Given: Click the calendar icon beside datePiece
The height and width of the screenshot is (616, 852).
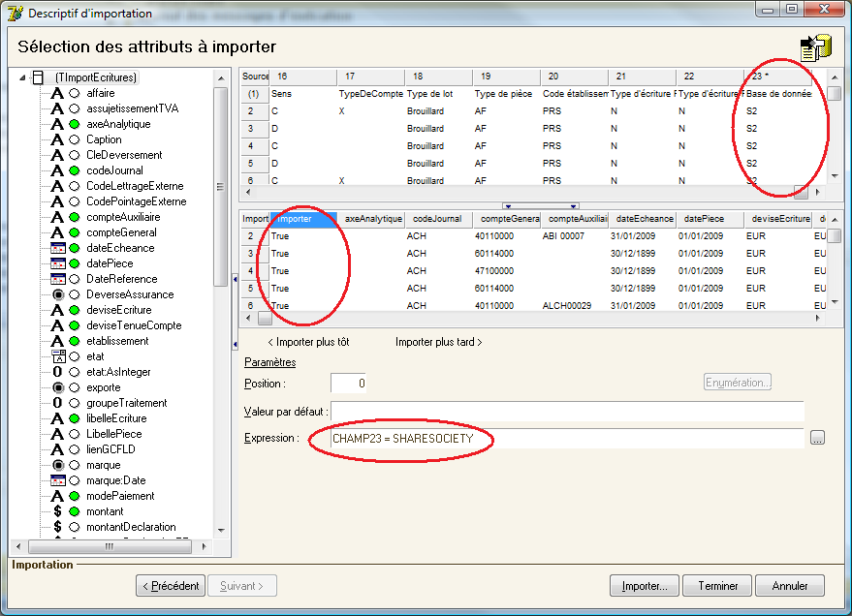Looking at the screenshot, I should tap(57, 263).
